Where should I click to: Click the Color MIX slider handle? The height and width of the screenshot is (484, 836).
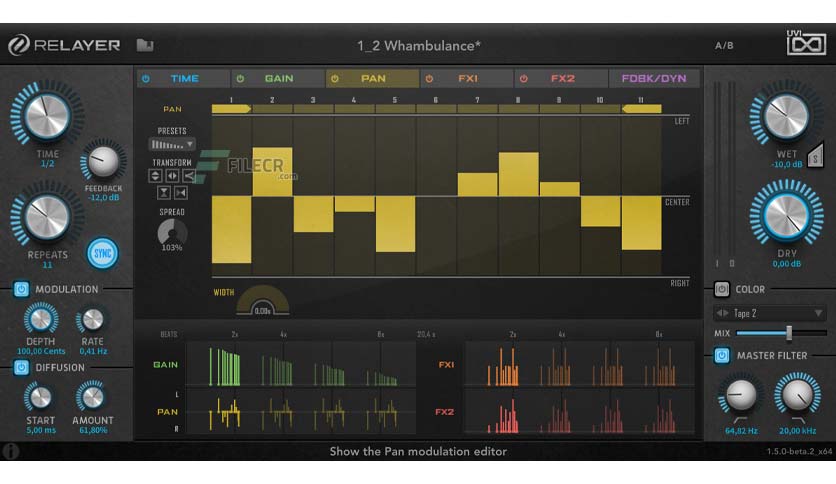(789, 333)
